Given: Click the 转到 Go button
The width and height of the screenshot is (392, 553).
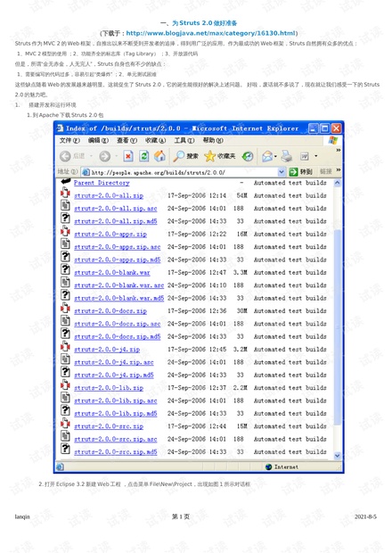Looking at the screenshot, I should tap(301, 172).
